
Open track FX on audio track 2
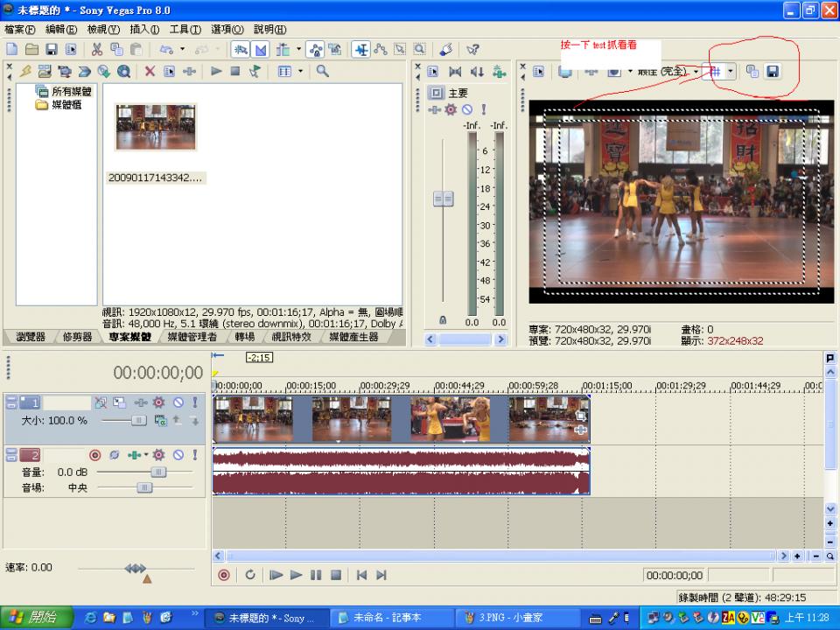pos(158,455)
